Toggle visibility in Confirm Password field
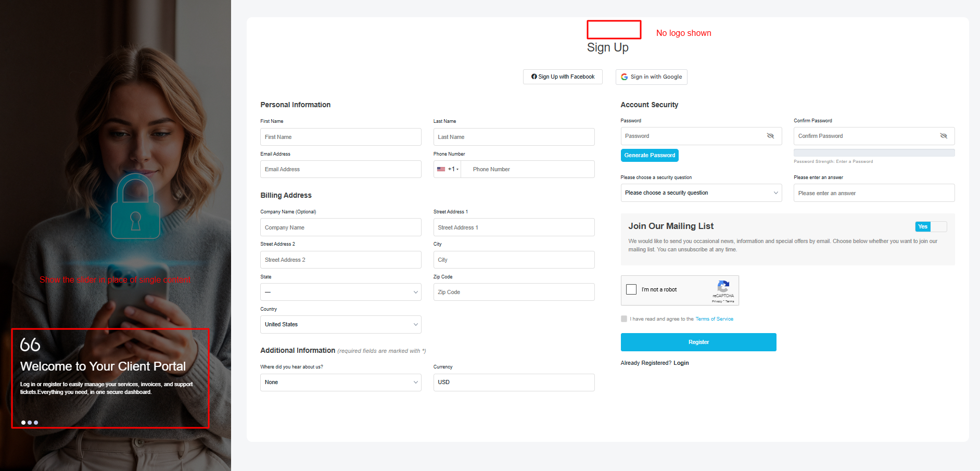 pos(943,136)
